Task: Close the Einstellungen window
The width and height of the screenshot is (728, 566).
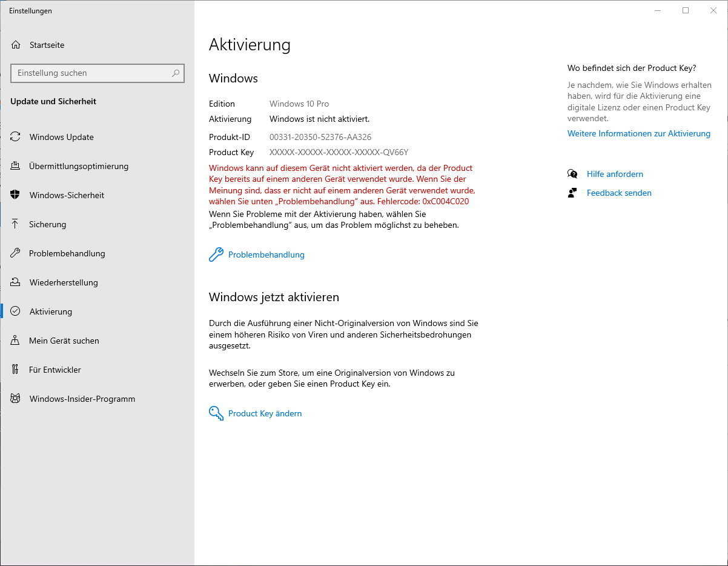Action: point(713,10)
